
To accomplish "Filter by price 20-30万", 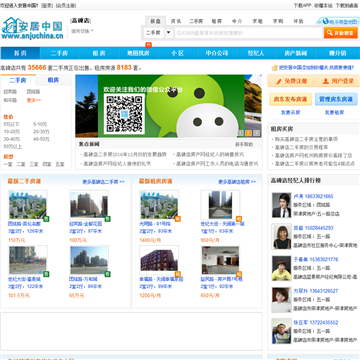I will point(41,132).
